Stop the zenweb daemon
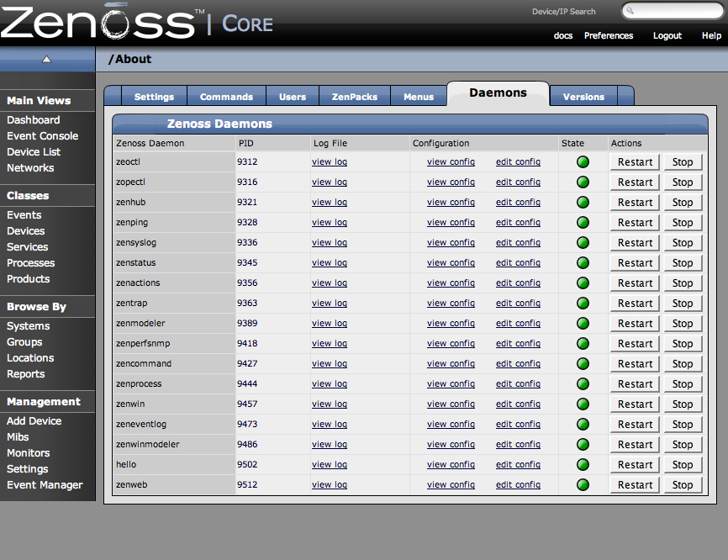The height and width of the screenshot is (560, 728). point(683,485)
